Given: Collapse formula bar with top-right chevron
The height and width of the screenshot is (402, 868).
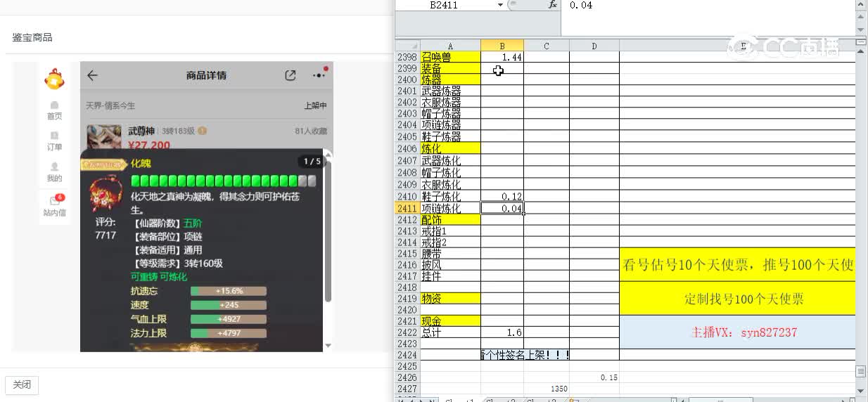Looking at the screenshot, I should pyautogui.click(x=862, y=6).
